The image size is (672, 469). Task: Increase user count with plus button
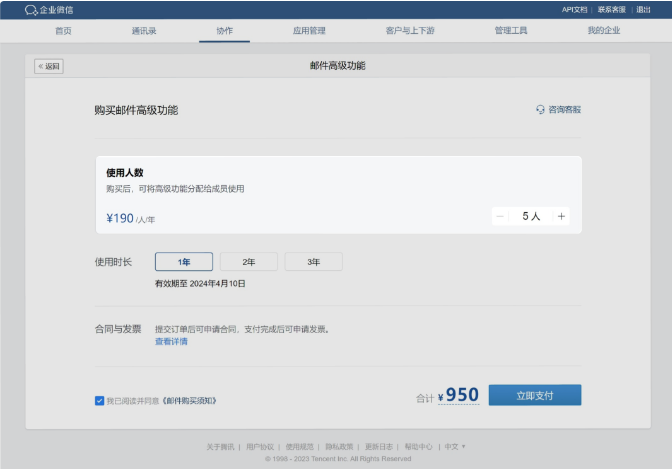point(561,216)
